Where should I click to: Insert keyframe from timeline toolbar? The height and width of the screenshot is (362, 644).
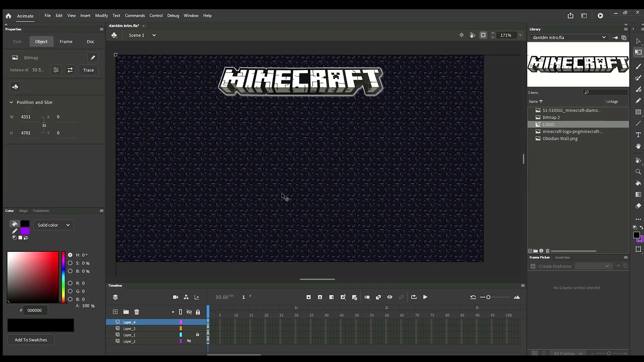(x=308, y=297)
